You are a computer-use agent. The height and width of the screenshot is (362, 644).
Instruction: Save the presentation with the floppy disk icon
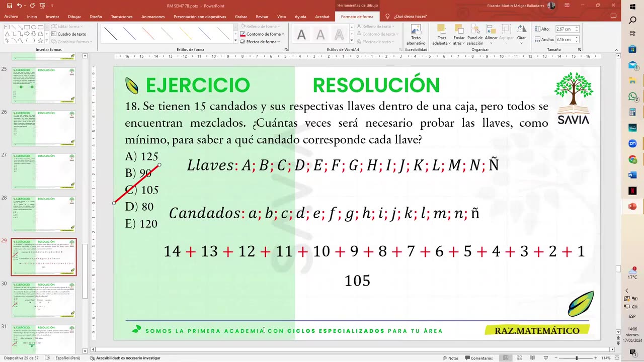tap(10, 6)
